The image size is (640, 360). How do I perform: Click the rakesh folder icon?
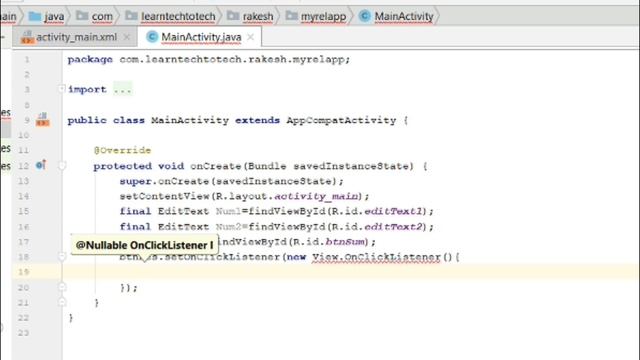[x=233, y=16]
